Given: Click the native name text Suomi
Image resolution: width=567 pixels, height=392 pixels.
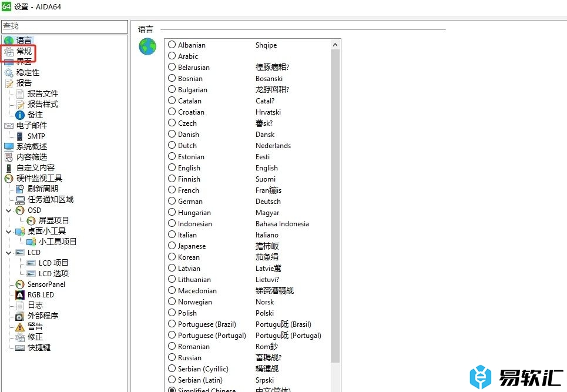Looking at the screenshot, I should 266,179.
